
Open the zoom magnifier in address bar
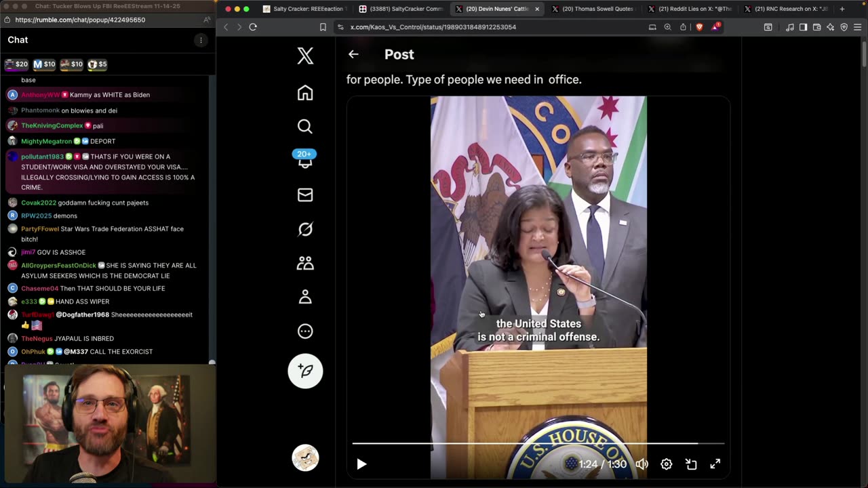click(667, 27)
